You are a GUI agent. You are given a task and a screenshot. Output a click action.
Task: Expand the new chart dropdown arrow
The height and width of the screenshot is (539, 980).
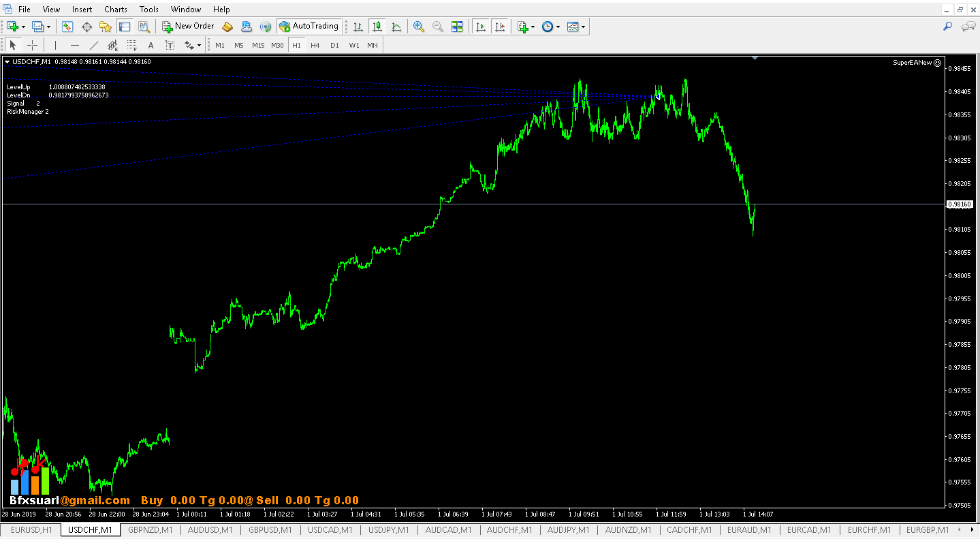pyautogui.click(x=23, y=27)
